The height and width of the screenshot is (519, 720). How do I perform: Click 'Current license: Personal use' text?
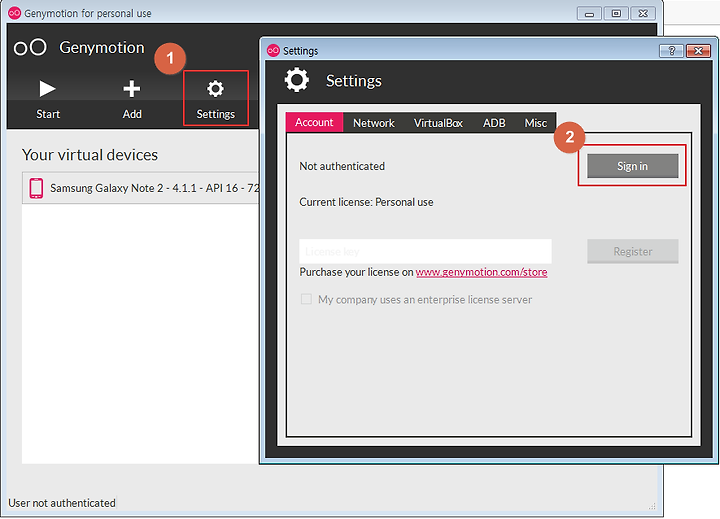coord(366,202)
